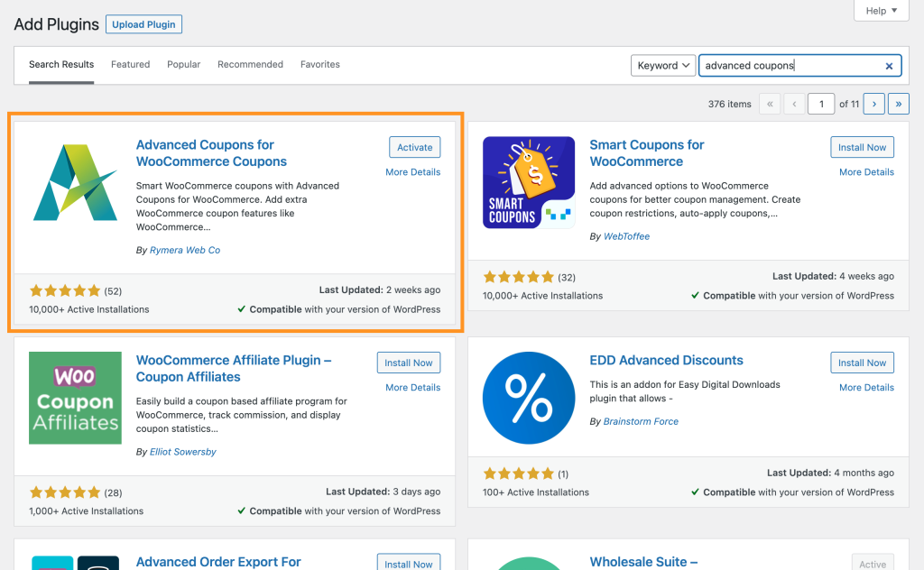Open the Featured plugins tab
This screenshot has height=570, width=924.
tap(130, 64)
